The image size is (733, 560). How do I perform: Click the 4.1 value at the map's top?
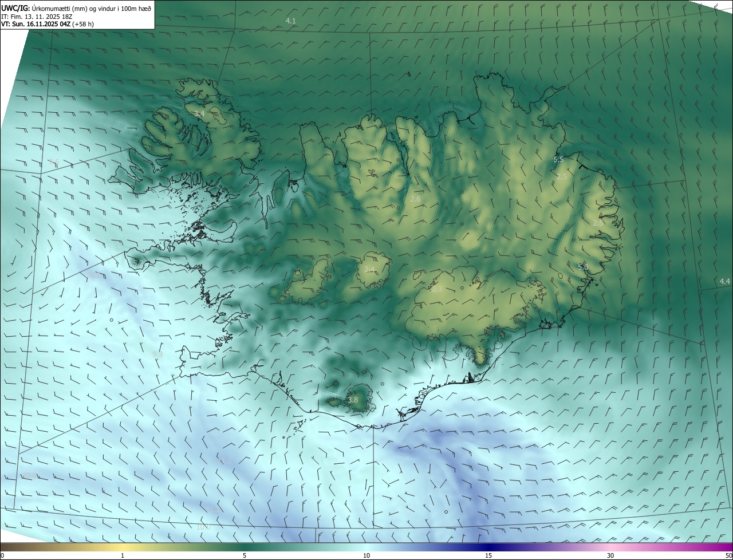pyautogui.click(x=291, y=21)
